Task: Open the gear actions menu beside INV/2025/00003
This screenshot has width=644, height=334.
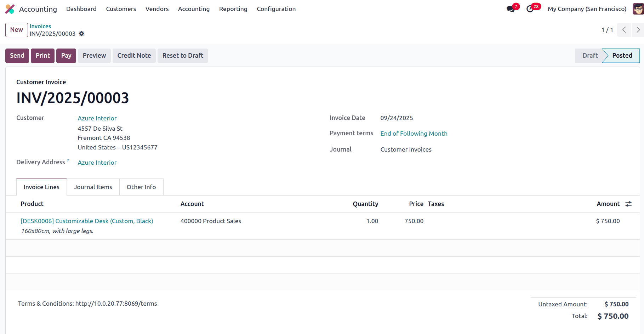Action: point(81,34)
